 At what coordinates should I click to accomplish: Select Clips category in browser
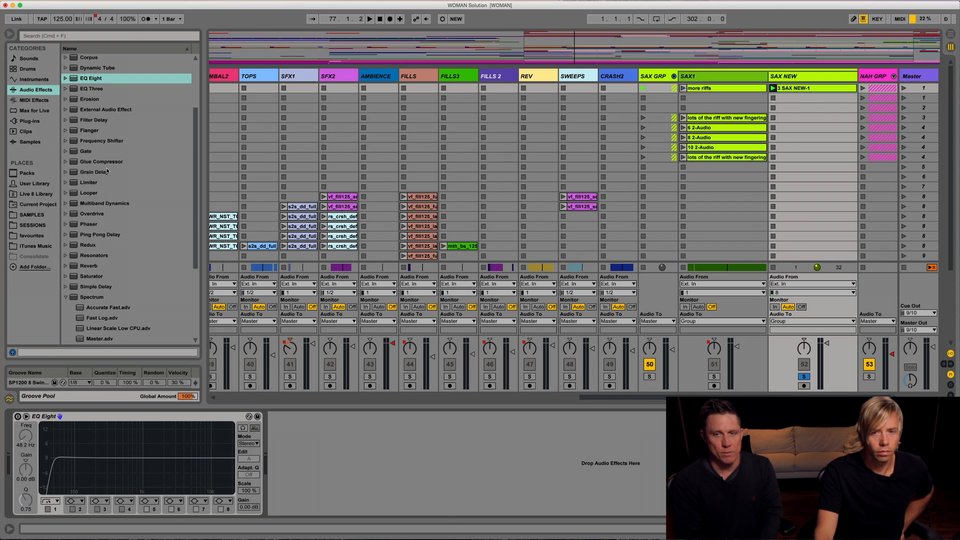[26, 131]
